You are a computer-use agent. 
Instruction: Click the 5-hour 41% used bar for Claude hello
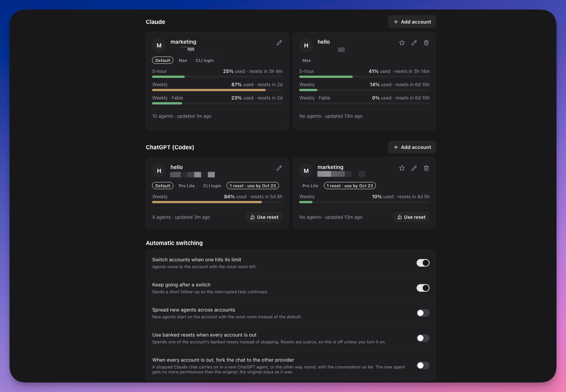pos(364,77)
